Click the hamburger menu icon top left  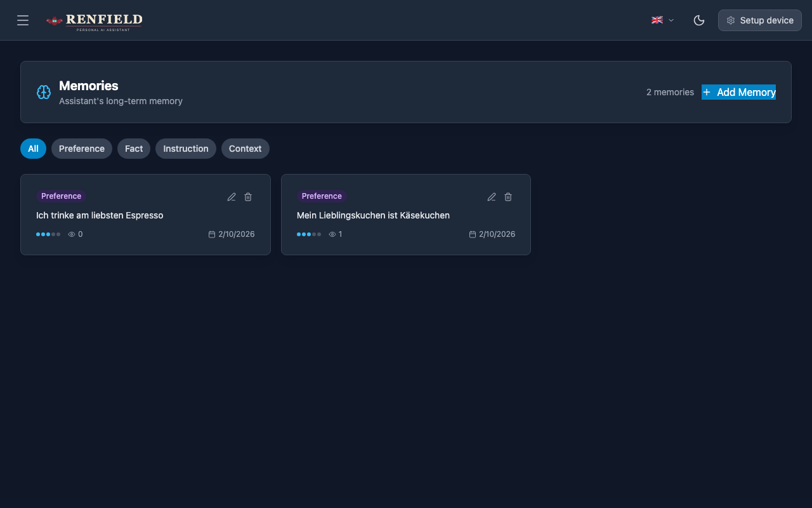pyautogui.click(x=23, y=20)
